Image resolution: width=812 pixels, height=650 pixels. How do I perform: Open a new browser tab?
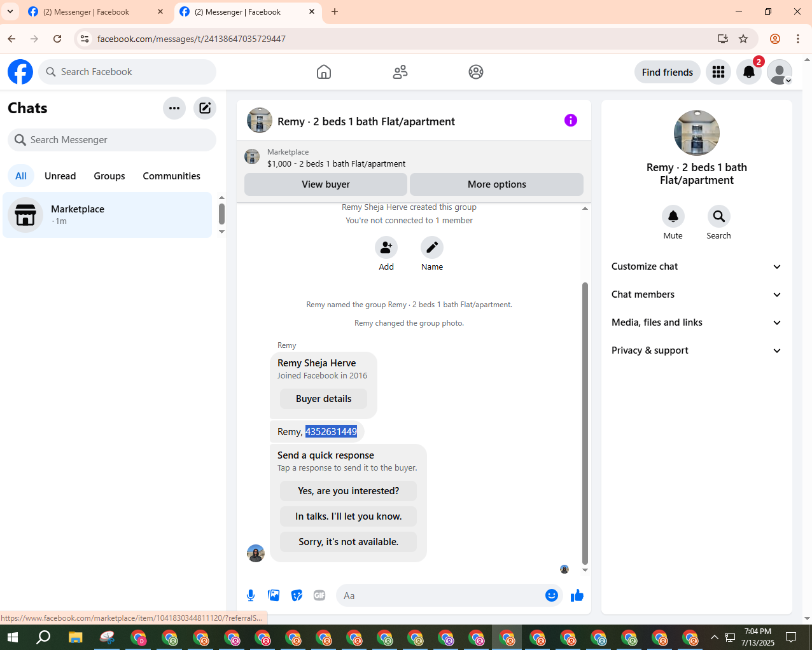click(x=335, y=11)
